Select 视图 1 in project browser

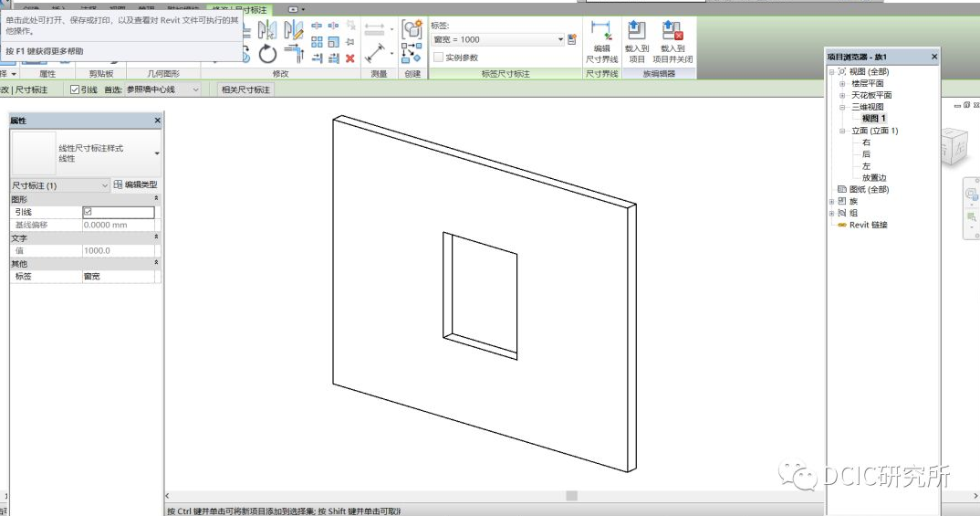(874, 118)
